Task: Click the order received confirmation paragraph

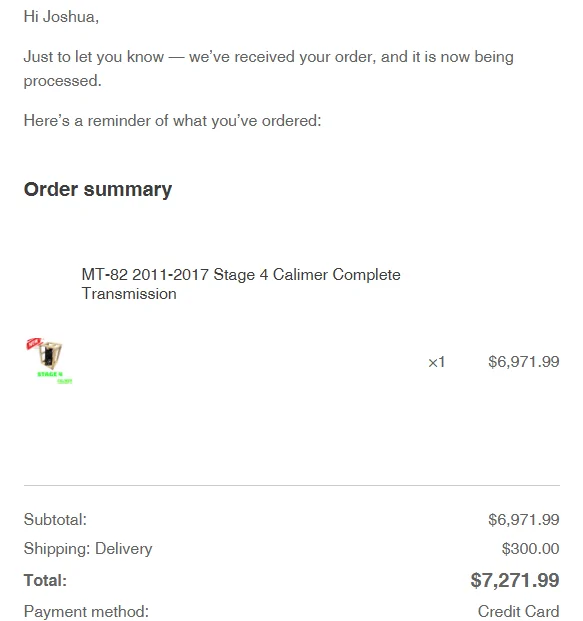Action: pyautogui.click(x=269, y=69)
